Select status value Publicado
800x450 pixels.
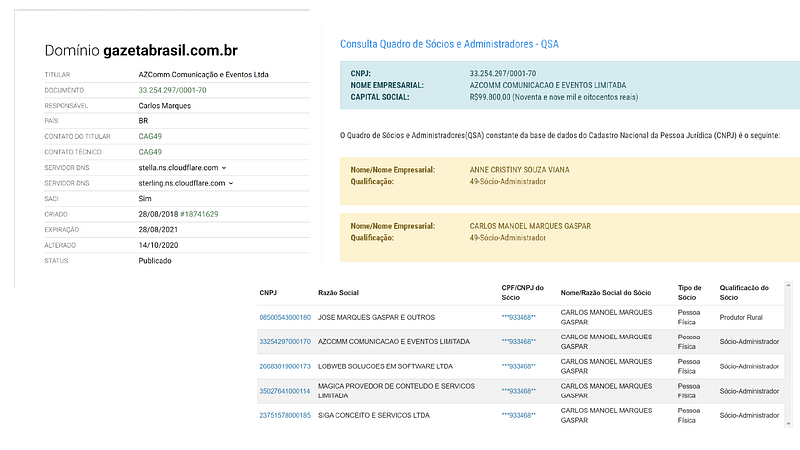point(155,261)
